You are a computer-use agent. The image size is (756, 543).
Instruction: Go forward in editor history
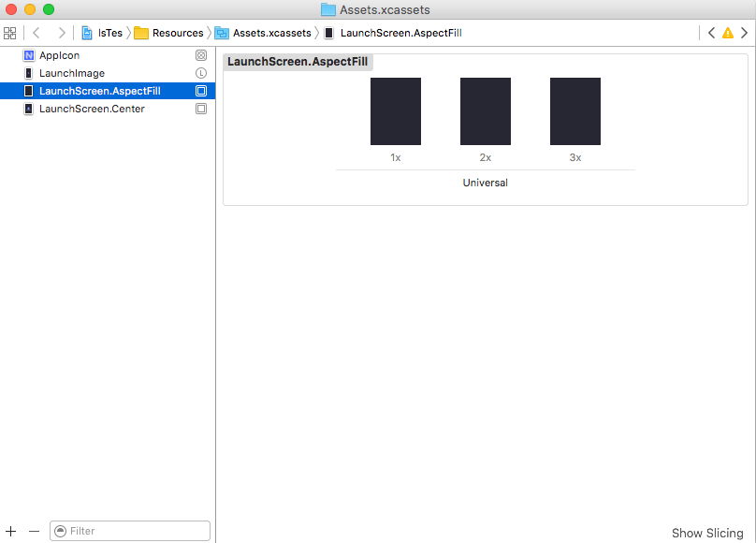click(61, 33)
